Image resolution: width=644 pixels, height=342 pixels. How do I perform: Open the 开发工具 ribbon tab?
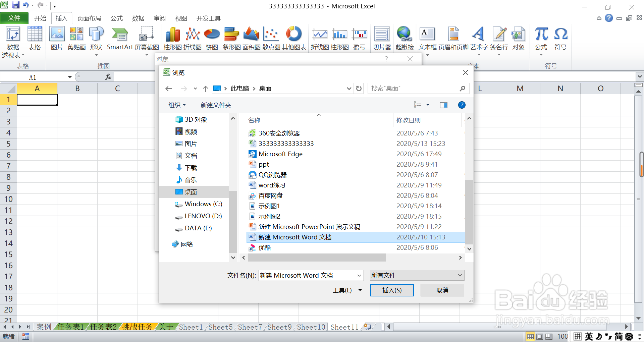click(x=208, y=18)
